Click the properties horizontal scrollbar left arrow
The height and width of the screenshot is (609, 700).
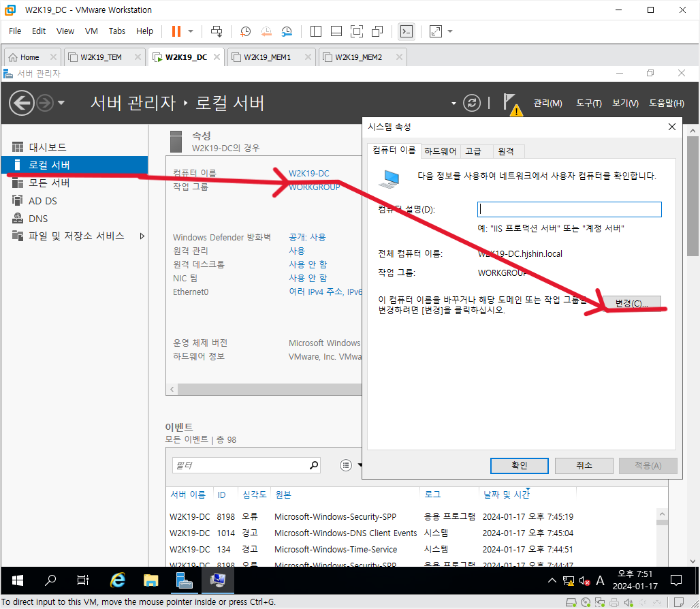[x=172, y=390]
